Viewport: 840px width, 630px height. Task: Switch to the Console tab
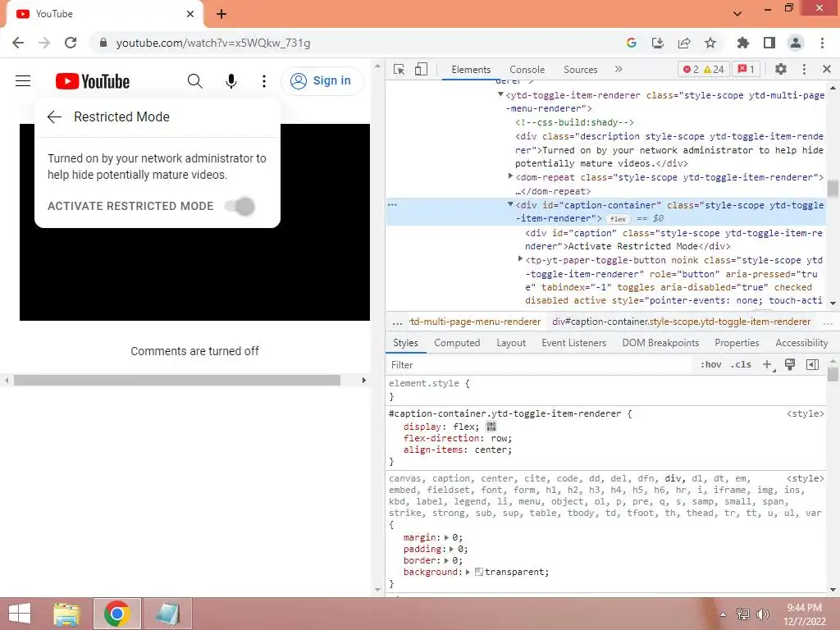click(527, 70)
